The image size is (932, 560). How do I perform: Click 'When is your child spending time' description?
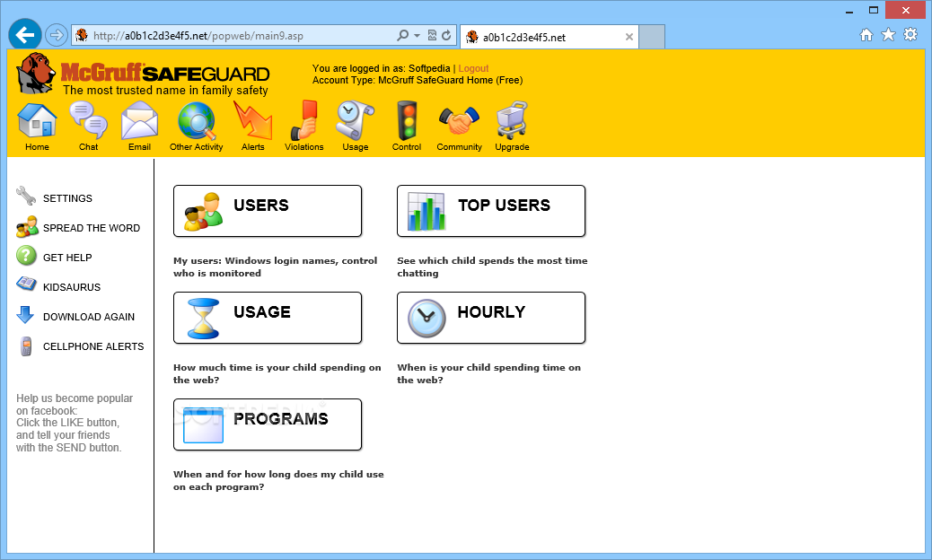point(489,373)
